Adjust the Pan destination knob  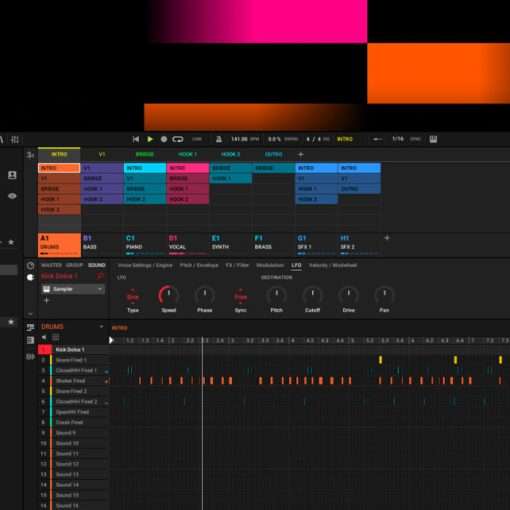[x=384, y=295]
